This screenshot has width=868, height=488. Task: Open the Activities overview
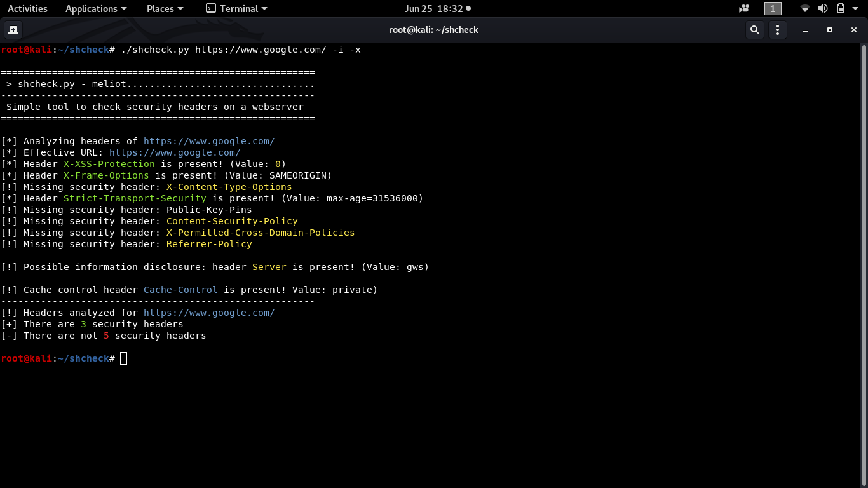tap(27, 9)
